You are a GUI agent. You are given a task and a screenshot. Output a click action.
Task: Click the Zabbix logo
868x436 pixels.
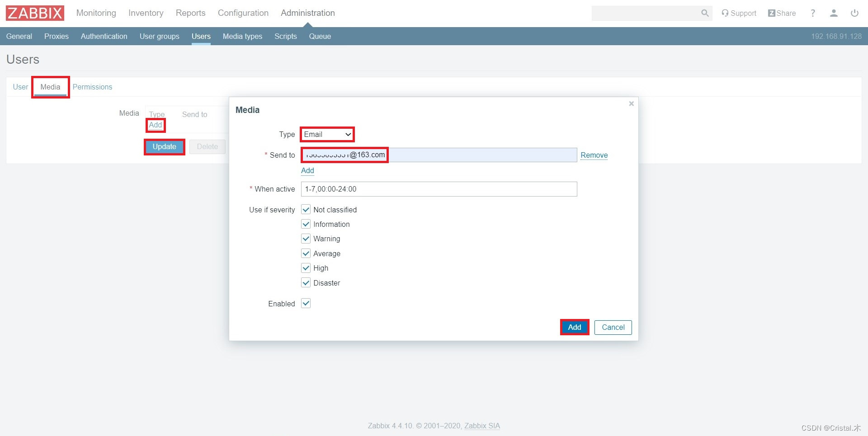coord(35,13)
